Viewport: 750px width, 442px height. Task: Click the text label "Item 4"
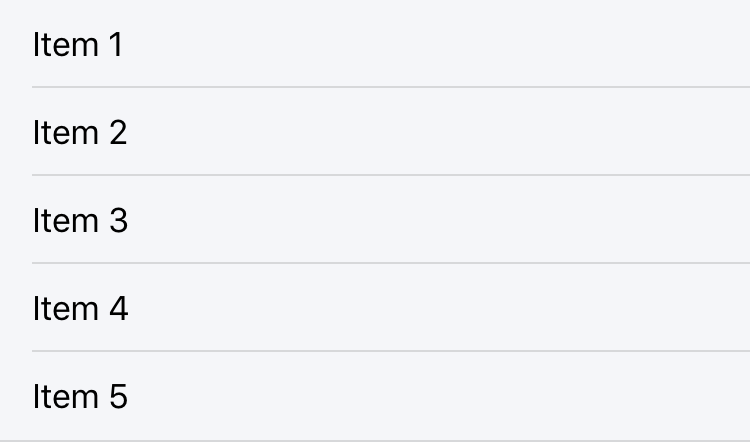tap(80, 308)
